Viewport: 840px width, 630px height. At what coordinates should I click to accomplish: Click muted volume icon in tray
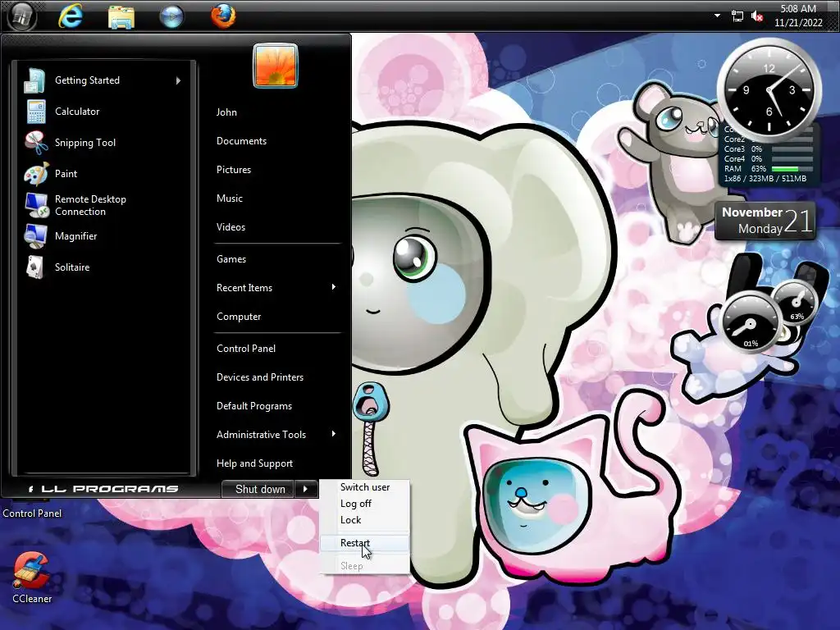click(x=757, y=16)
